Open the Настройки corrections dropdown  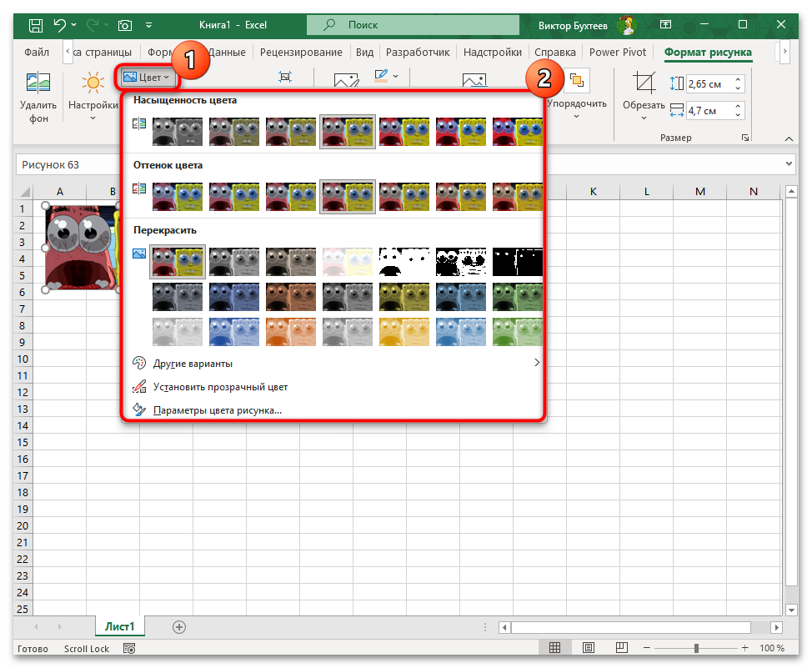(x=93, y=98)
